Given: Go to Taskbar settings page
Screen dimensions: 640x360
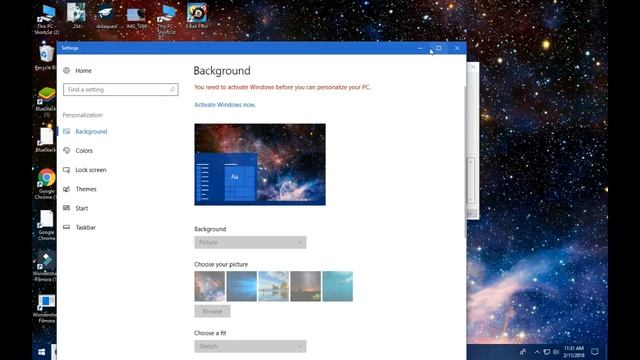Looking at the screenshot, I should tap(85, 227).
